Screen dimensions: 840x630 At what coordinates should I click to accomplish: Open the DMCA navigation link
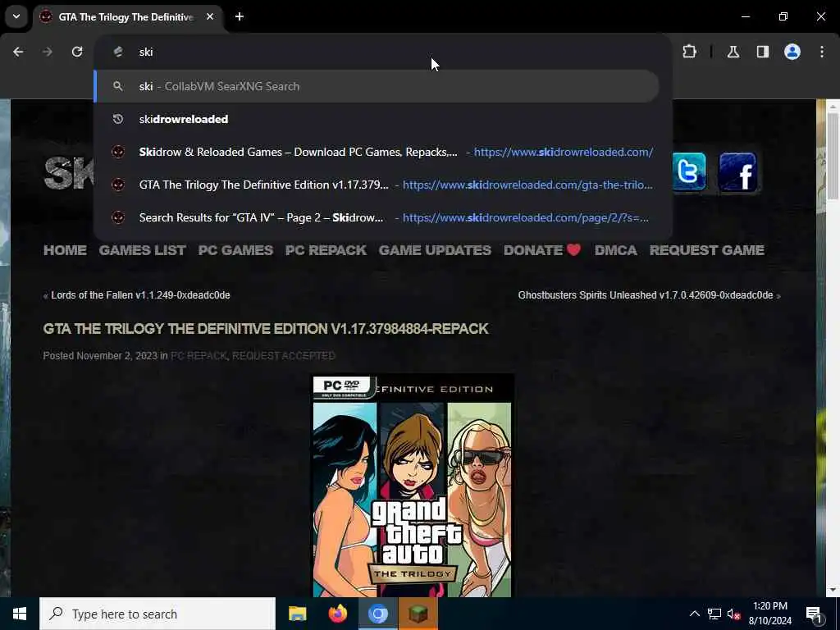(615, 250)
